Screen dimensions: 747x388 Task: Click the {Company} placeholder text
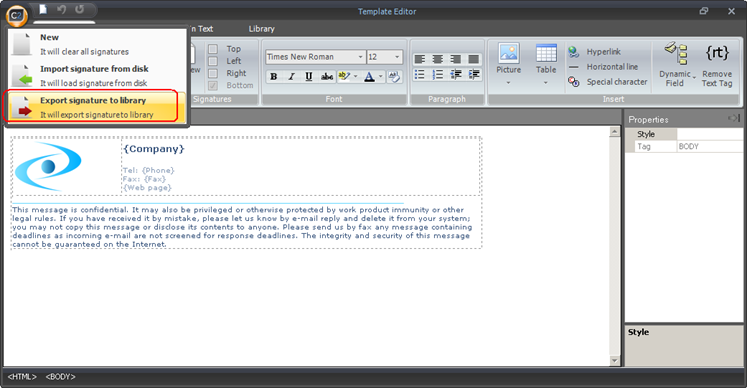click(154, 149)
